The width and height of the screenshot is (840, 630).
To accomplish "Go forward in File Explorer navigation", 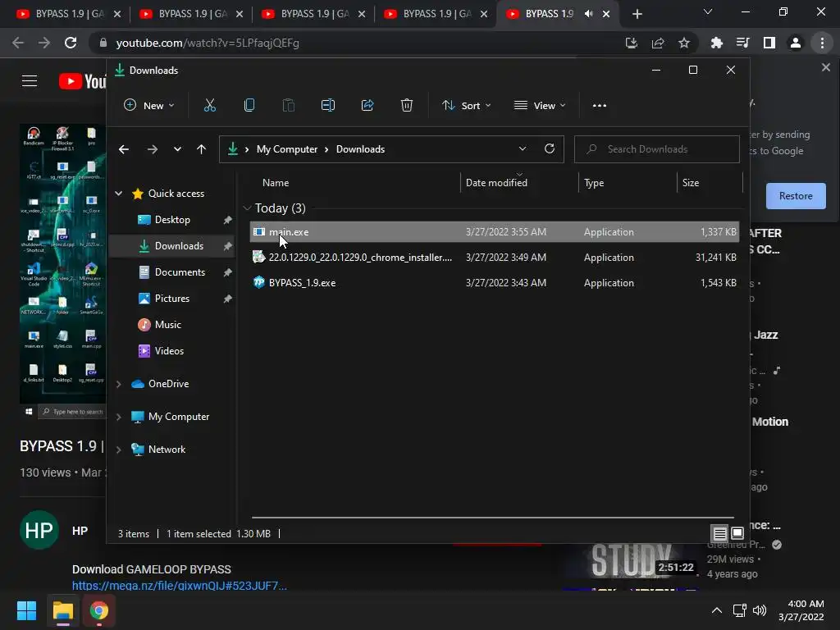I will [x=152, y=149].
